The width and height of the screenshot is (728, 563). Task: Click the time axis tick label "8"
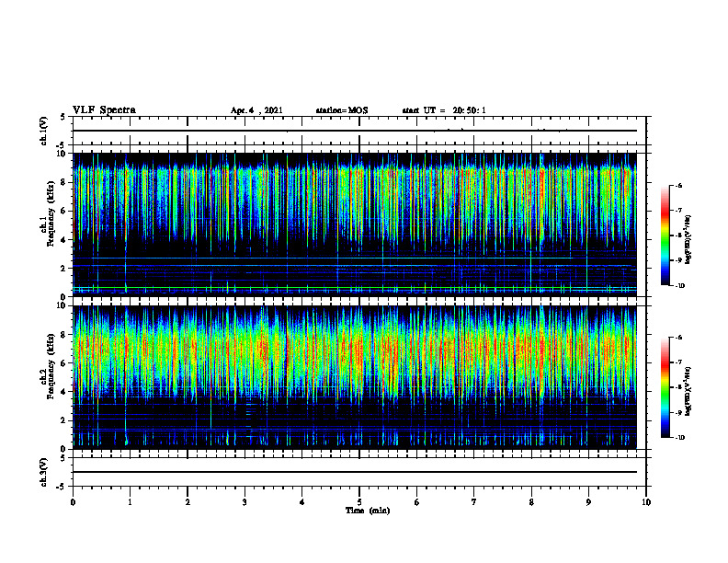click(x=531, y=502)
